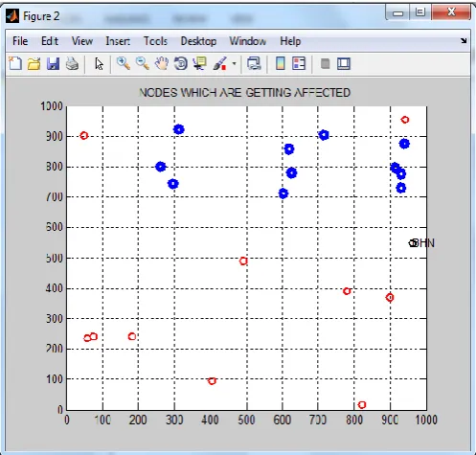The width and height of the screenshot is (476, 455).
Task: Select the Zoom In magnifier tool
Action: point(124,63)
